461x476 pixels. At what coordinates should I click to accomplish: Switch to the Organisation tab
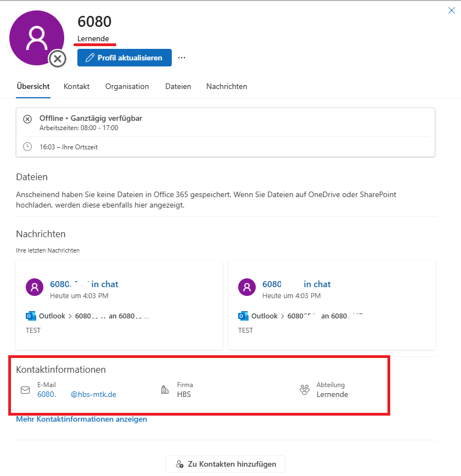click(127, 86)
